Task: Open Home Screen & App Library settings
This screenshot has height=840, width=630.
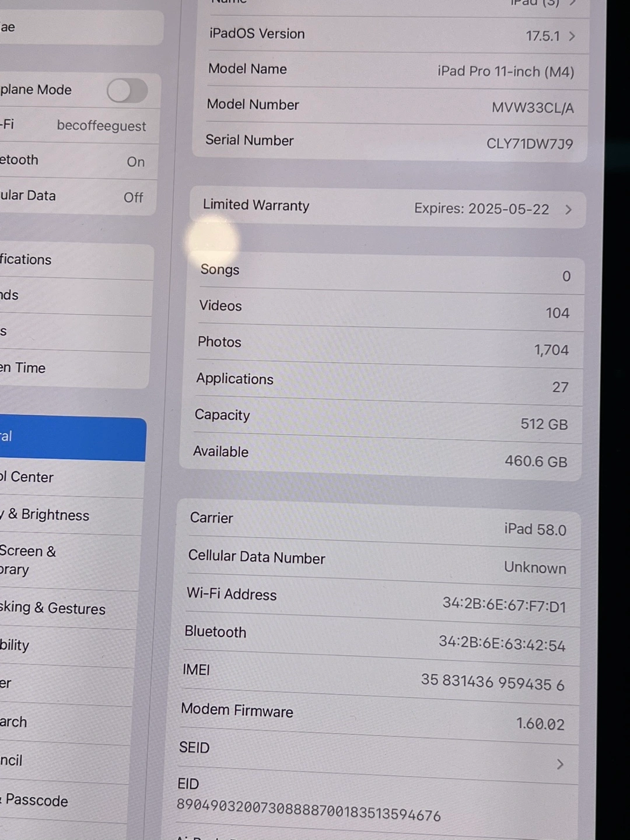Action: [x=71, y=562]
